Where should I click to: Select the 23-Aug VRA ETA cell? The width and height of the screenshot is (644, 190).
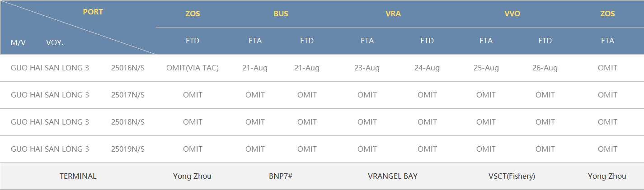pyautogui.click(x=367, y=68)
